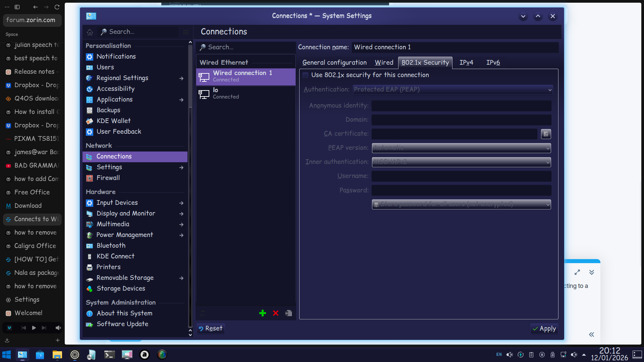
Task: Expand the Display and Monitor arrow
Action: [181, 214]
